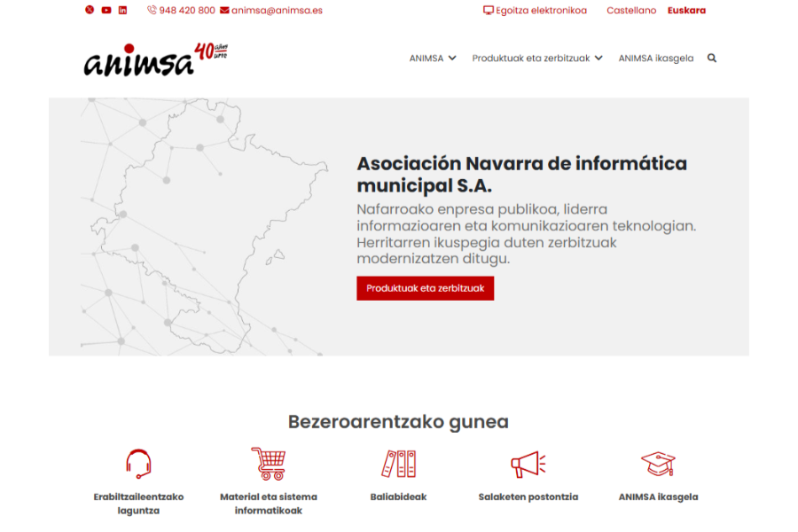Viewport: 798px width, 532px height.
Task: Open the YouTube social icon
Action: tap(106, 10)
